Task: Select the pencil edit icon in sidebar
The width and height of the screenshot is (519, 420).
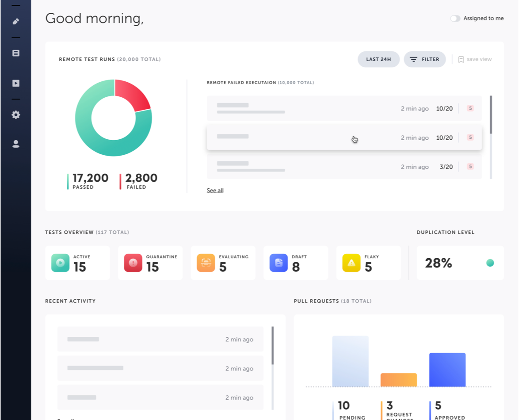Action: click(15, 21)
